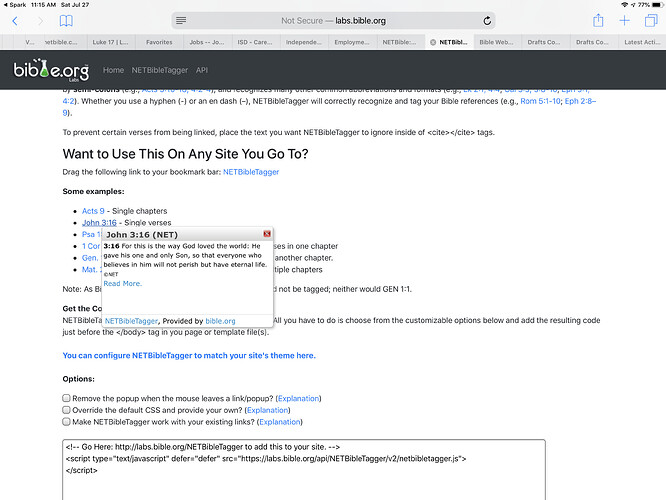The height and width of the screenshot is (500, 666).
Task: Switch to the Independe... tab
Action: pos(304,42)
